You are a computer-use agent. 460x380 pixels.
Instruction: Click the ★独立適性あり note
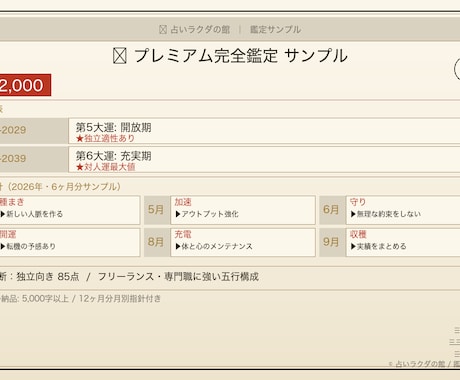coord(105,138)
